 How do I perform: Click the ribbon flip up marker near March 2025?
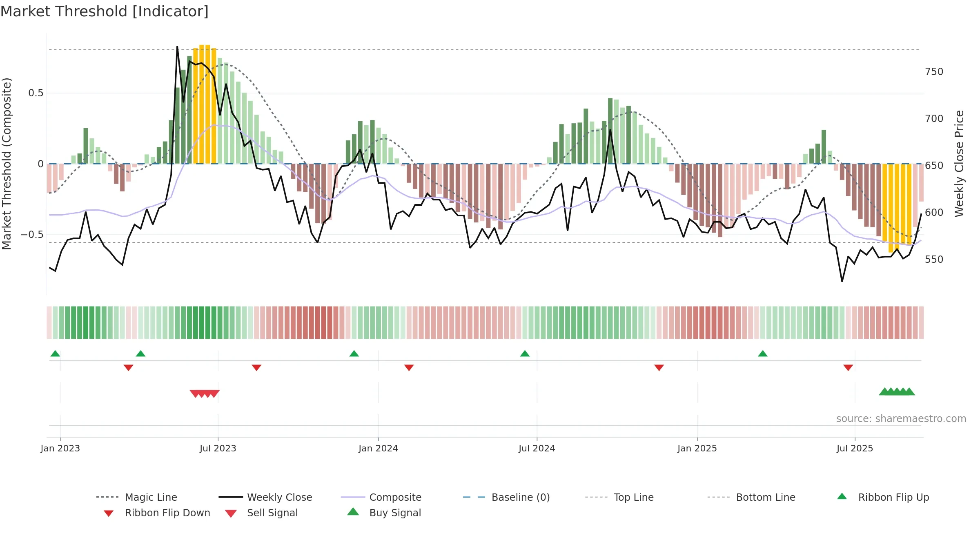[763, 353]
